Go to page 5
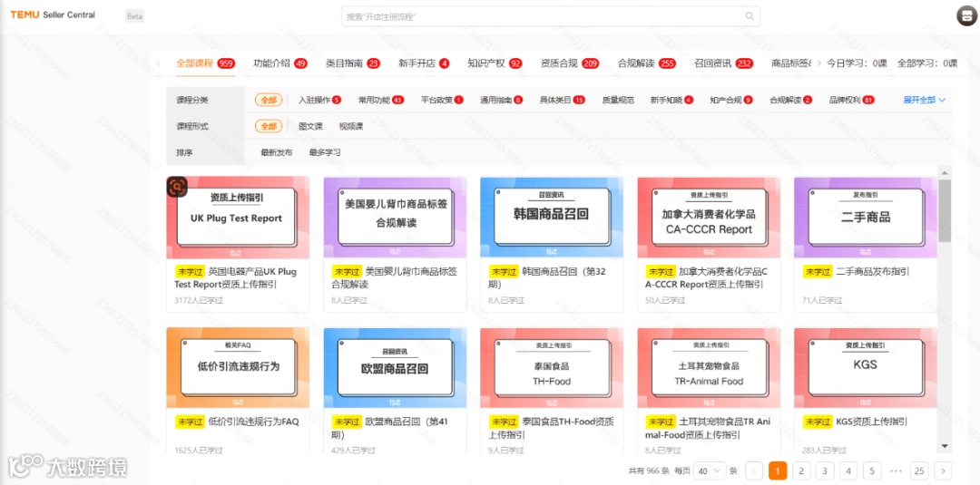Screen dimensions: 980x485 [872, 470]
